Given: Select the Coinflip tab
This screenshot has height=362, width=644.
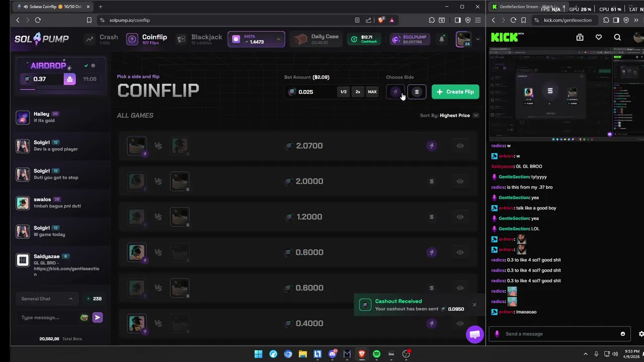Looking at the screenshot, I should [x=146, y=39].
